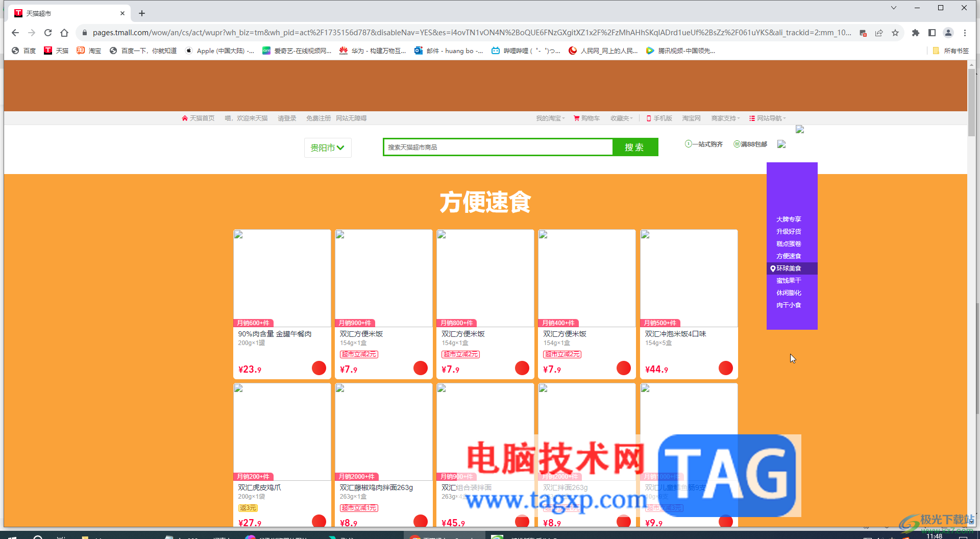This screenshot has width=980, height=539.
Task: Open the 双汇冲泡米饭4口味 product image
Action: 689,278
